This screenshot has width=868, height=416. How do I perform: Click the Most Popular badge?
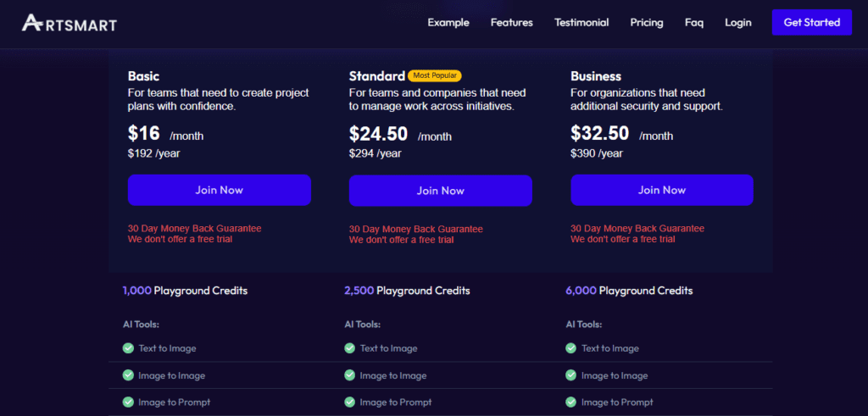pyautogui.click(x=434, y=75)
